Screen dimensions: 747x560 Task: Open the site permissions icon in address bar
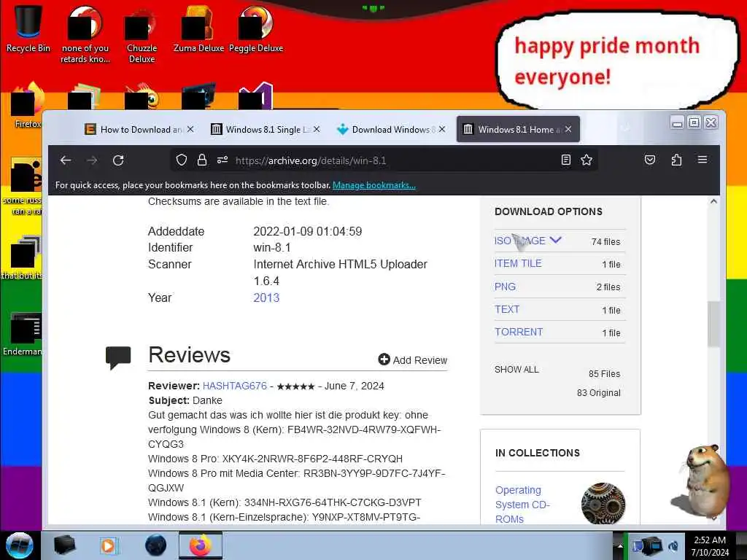[222, 160]
